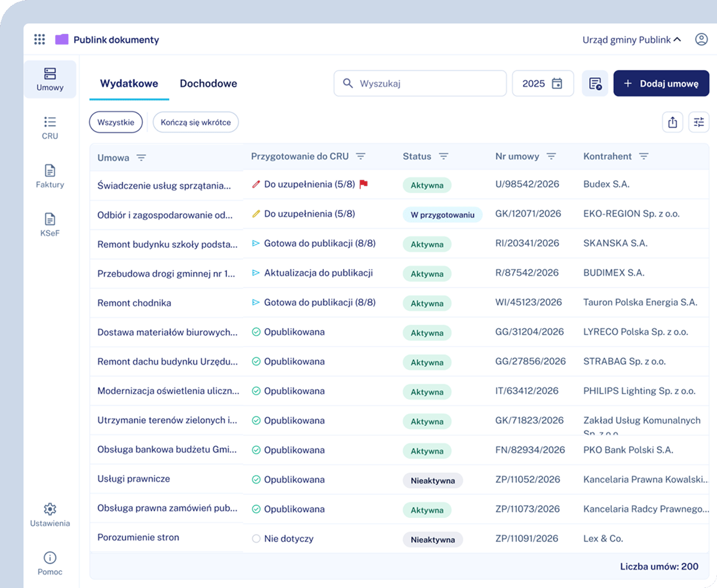Select the Wszystkie filter chip
Viewport: 717px width, 588px height.
(117, 122)
